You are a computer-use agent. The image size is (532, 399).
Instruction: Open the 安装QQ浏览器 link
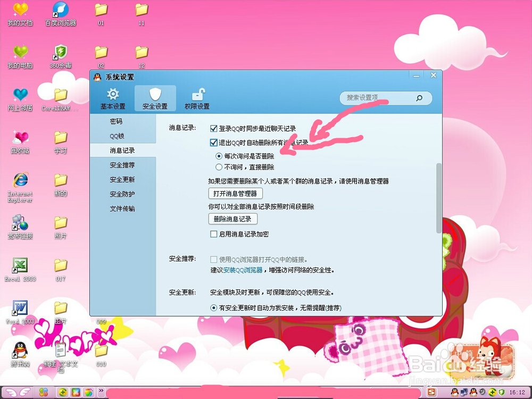243,270
